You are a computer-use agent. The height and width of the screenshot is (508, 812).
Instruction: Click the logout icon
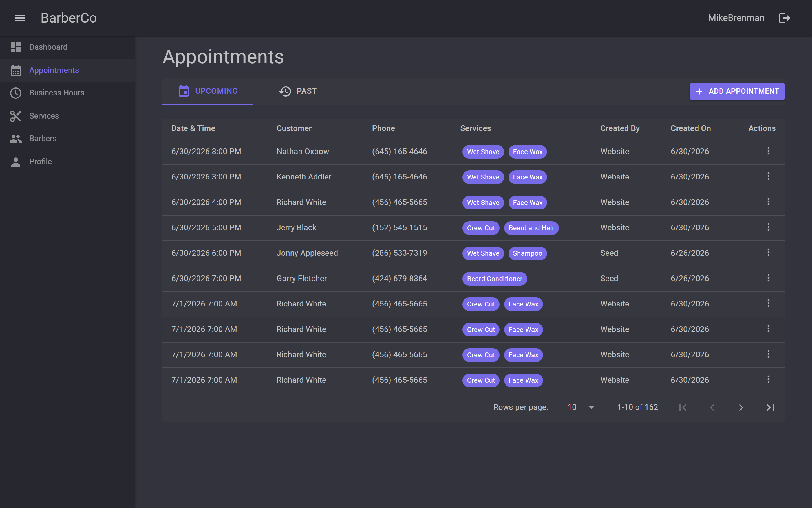coord(784,18)
